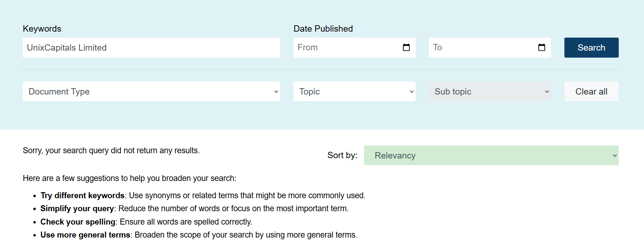Change the Sort by Relevancy dropdown

[x=491, y=155]
